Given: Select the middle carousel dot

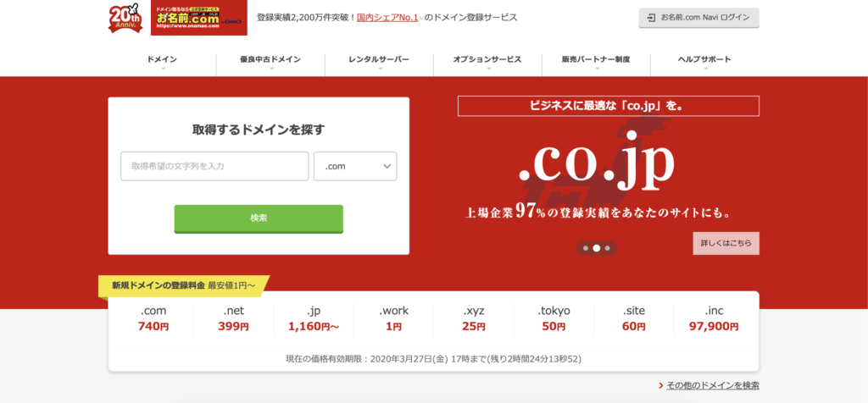Looking at the screenshot, I should 596,248.
